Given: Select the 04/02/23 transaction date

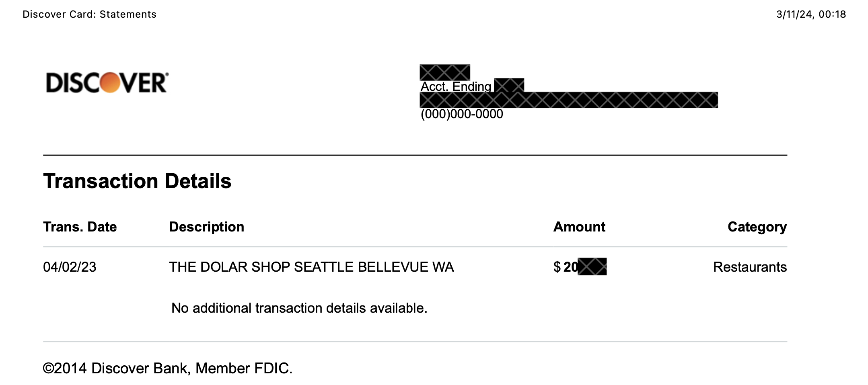Looking at the screenshot, I should coord(70,267).
